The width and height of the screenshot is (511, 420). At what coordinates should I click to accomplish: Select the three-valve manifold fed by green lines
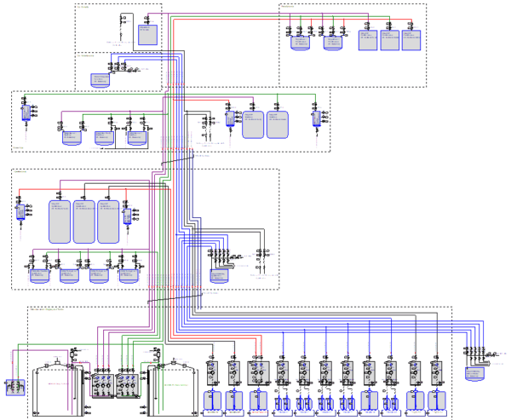(x=128, y=386)
